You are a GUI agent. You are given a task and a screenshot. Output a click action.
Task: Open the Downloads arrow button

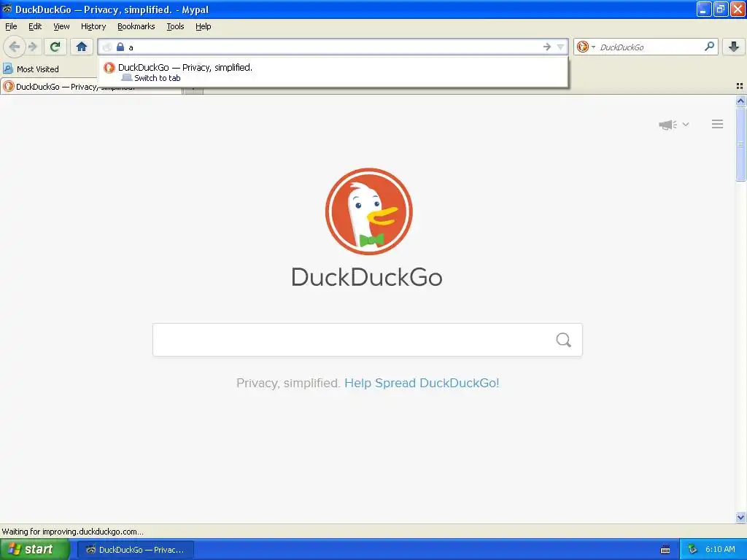click(x=734, y=47)
